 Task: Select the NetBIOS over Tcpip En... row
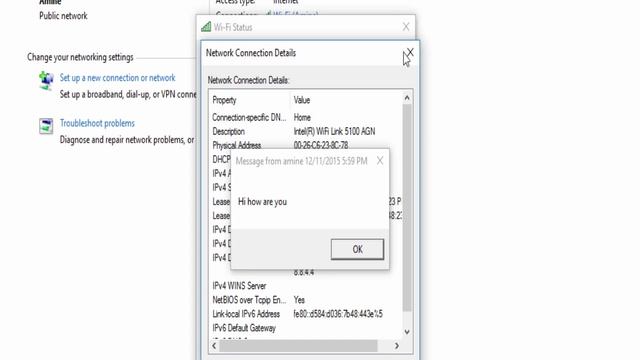coord(306,300)
